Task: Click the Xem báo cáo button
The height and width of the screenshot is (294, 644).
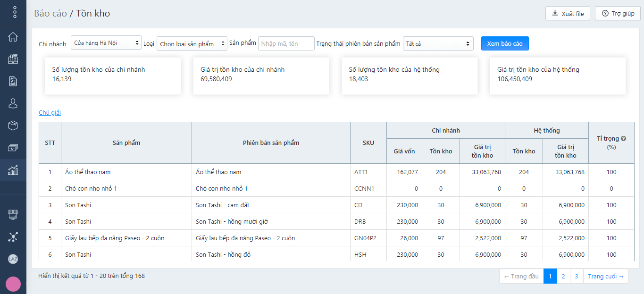Action: coord(505,43)
